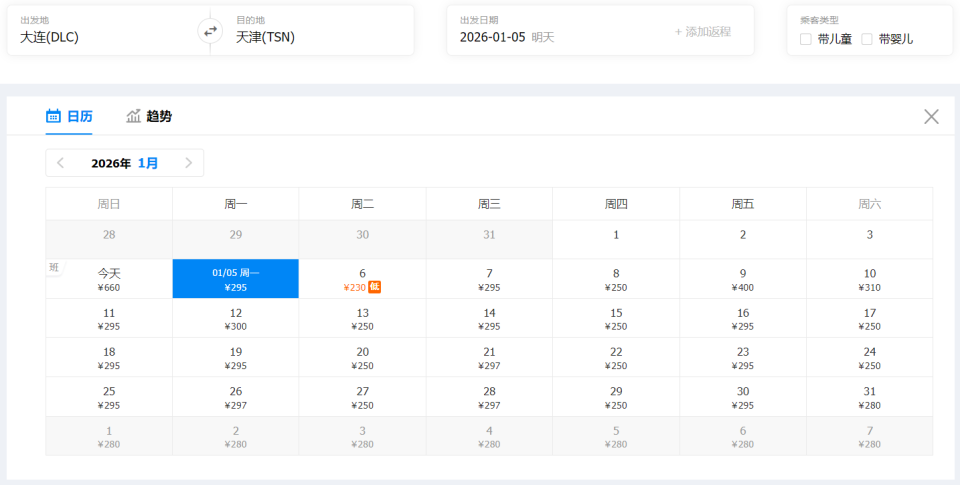Viewport: 960px width, 485px height.
Task: Swap departure and destination cities
Action: 210,31
